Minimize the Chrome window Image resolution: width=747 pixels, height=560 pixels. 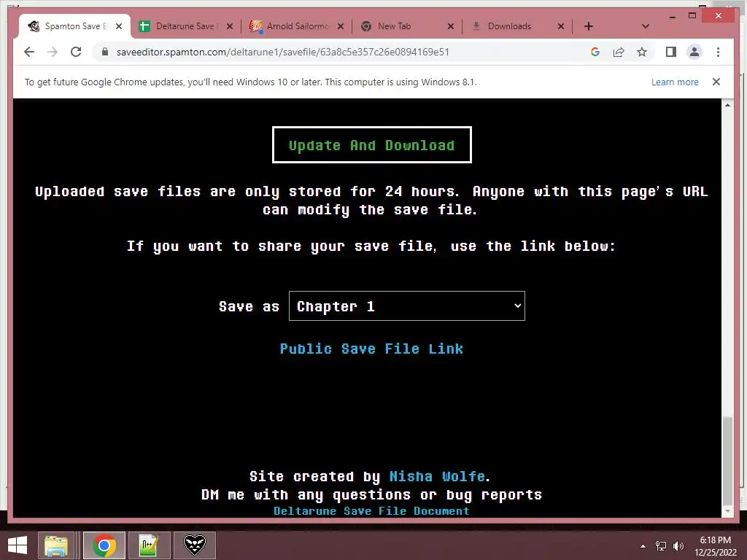672,16
